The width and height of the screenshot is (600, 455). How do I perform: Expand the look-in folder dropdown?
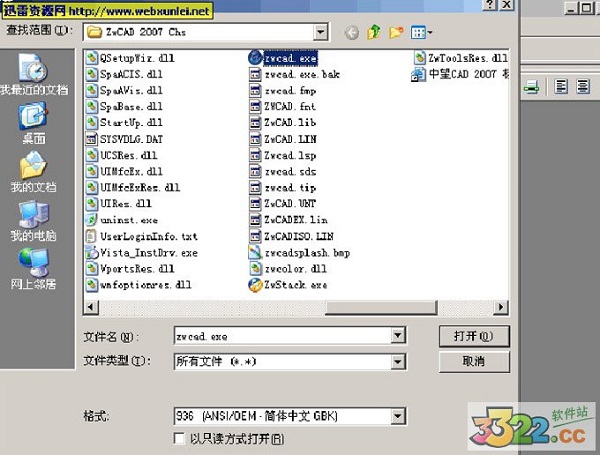(321, 32)
